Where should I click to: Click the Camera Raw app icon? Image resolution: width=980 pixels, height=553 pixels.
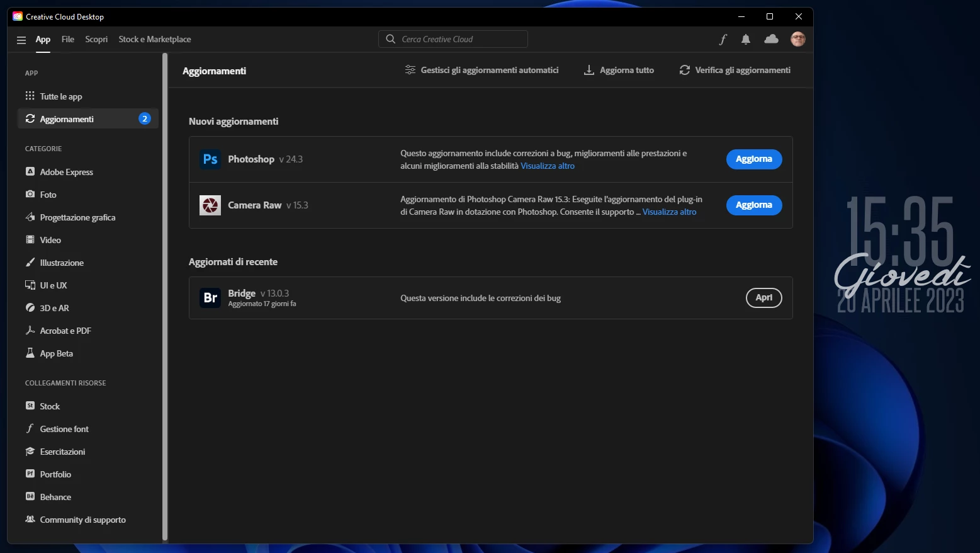[x=210, y=205]
